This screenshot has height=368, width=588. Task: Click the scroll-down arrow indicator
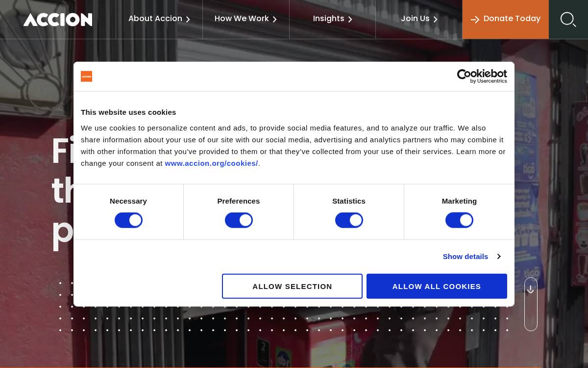point(531,304)
